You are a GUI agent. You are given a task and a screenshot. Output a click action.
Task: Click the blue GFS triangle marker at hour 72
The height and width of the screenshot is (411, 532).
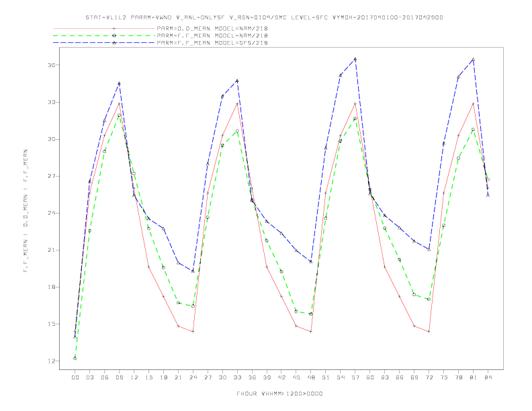coord(429,249)
